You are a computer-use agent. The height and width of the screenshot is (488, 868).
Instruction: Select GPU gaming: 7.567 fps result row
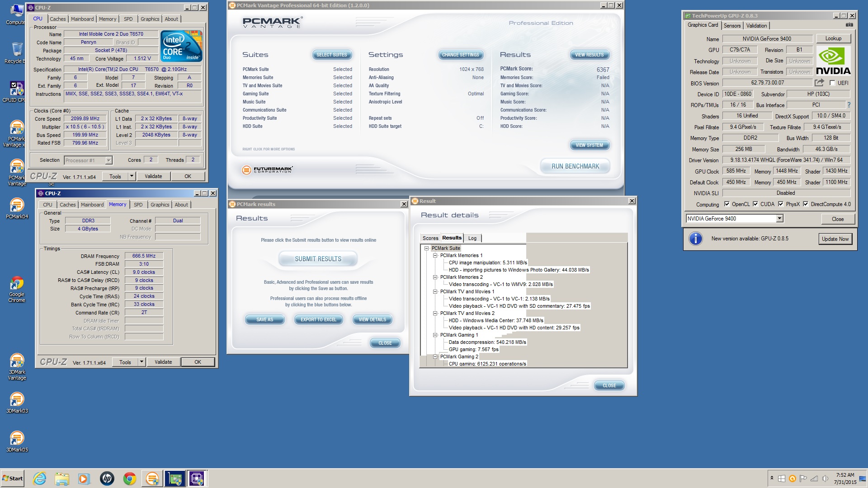473,349
